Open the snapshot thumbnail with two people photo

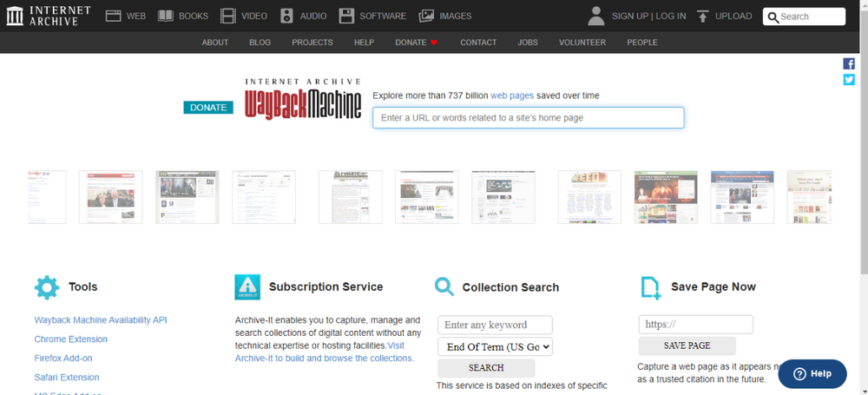tap(111, 197)
